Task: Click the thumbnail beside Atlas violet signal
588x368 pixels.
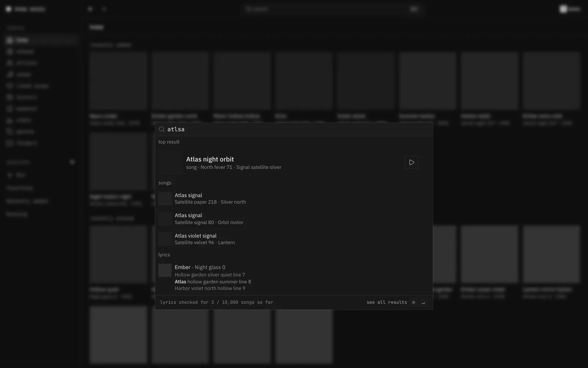Action: pyautogui.click(x=165, y=239)
